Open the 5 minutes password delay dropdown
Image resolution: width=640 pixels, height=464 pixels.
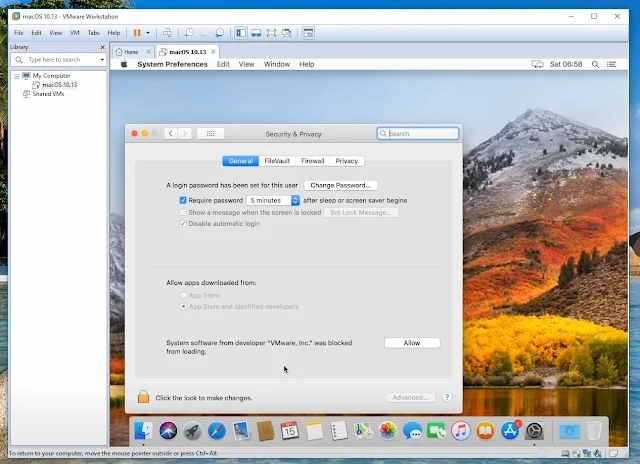[x=273, y=200]
